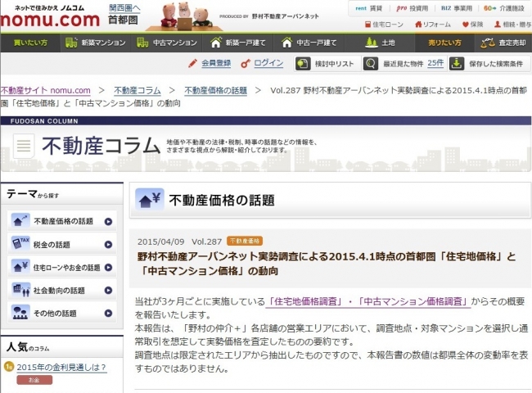Image resolution: width=532 pixels, height=393 pixels.
Task: Select 新築マンション in navigation bar
Action: coord(96,43)
